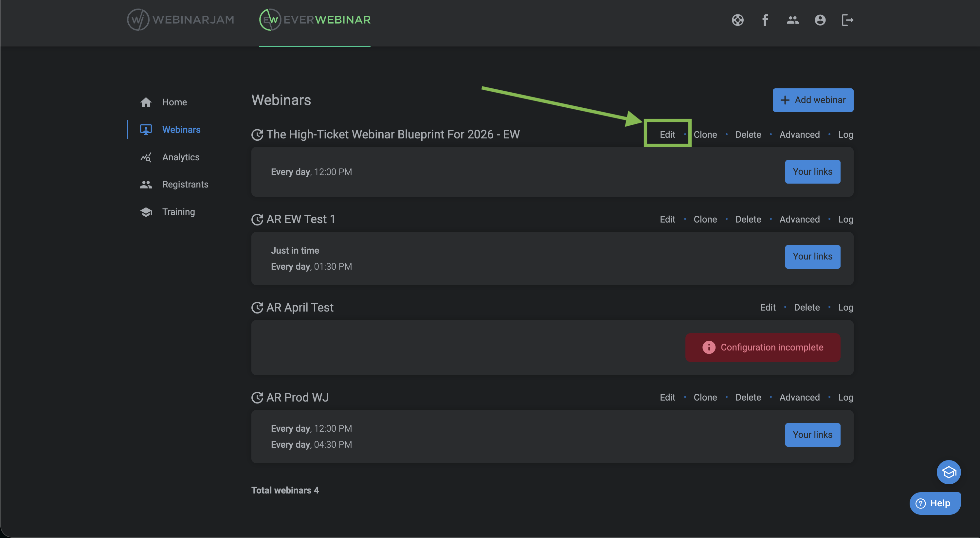980x538 pixels.
Task: Click the Webinars monitor icon in sidebar
Action: coord(146,130)
